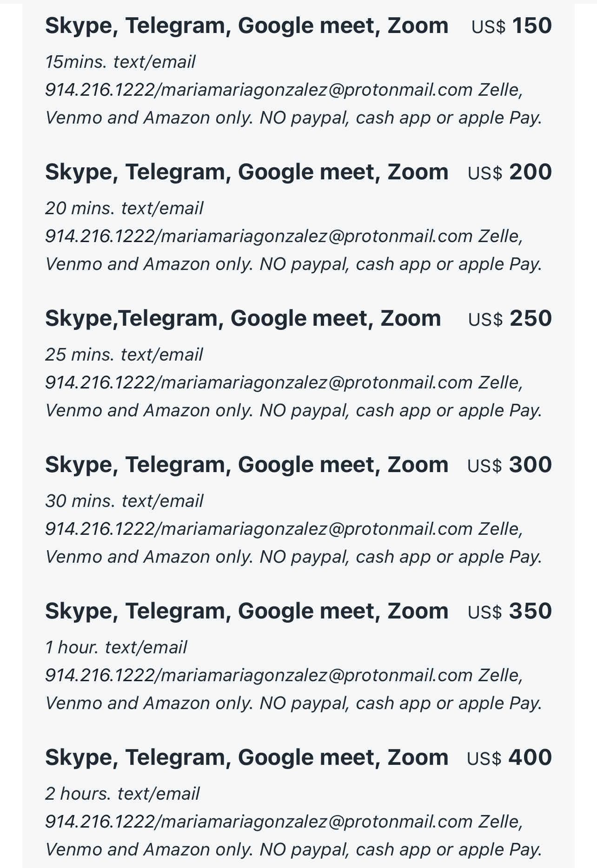Open the 2 hours US$ 400 listing title

[247, 758]
